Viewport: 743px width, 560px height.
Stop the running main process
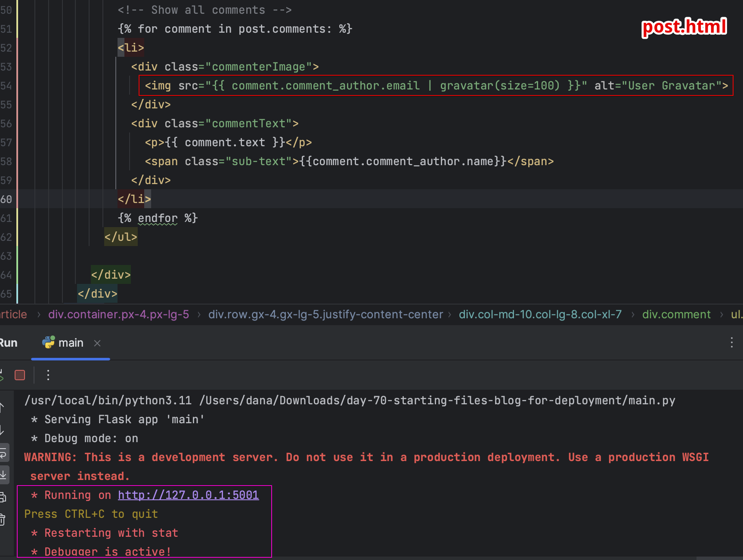20,375
